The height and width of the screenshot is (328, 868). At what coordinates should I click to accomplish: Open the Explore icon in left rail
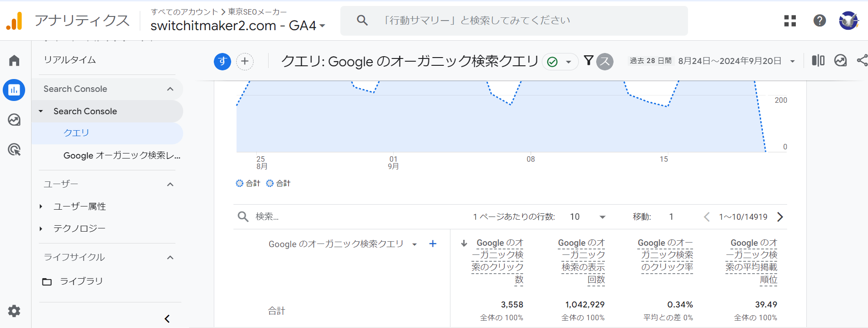point(14,120)
